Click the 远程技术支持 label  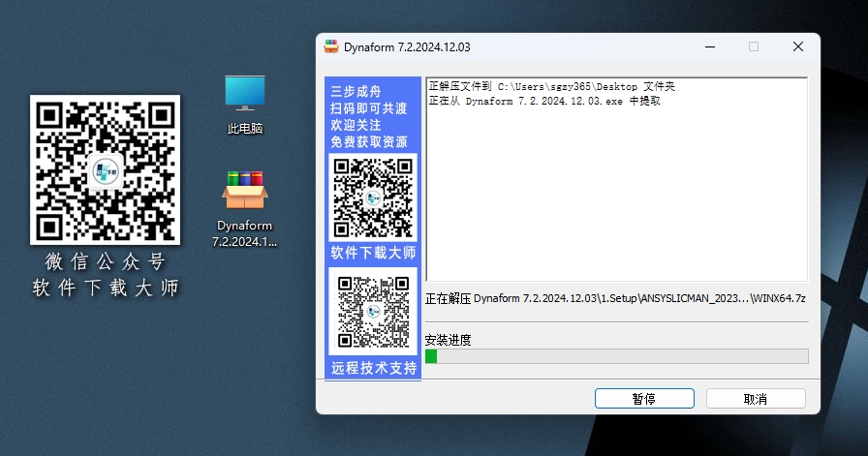374,368
